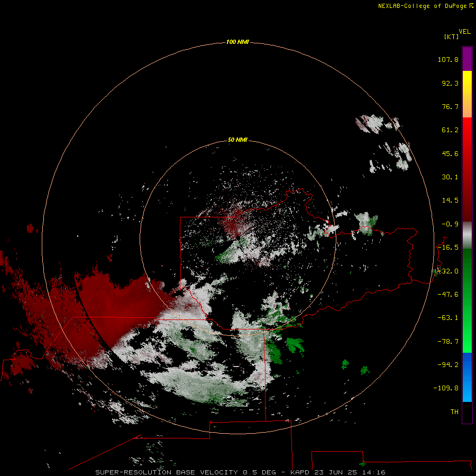This screenshot has height=476, width=476.
Task: Click the 92.3 scale value
Action: [450, 83]
